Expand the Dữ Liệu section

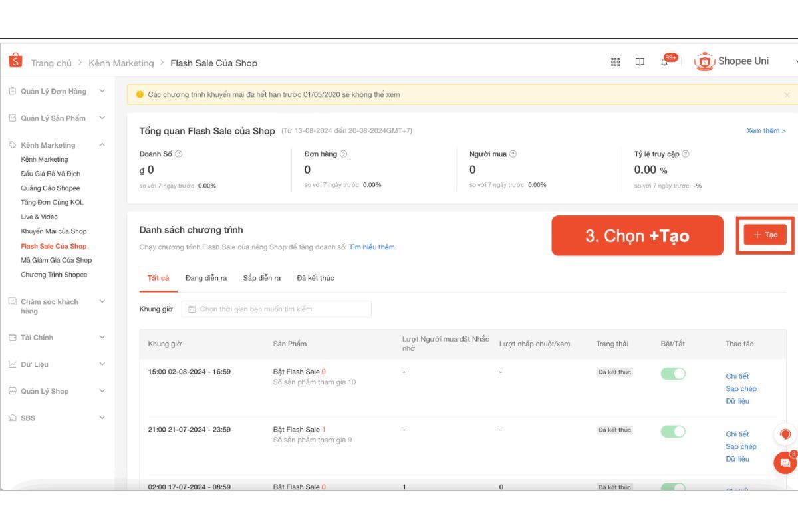[102, 364]
